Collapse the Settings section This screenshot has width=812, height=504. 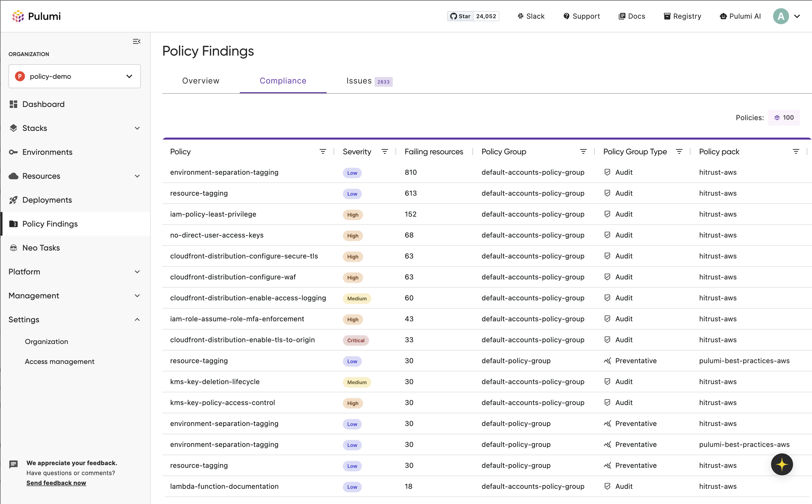pyautogui.click(x=137, y=319)
